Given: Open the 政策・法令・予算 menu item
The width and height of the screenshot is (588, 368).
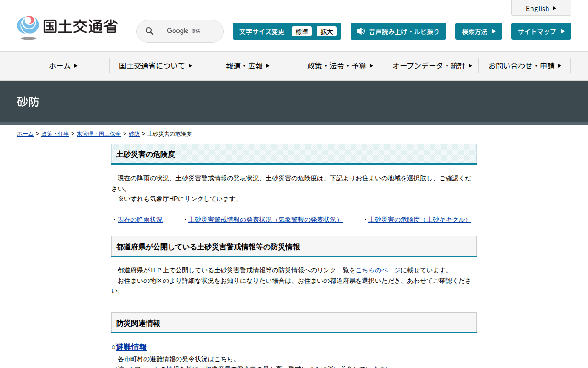Looking at the screenshot, I should [340, 66].
